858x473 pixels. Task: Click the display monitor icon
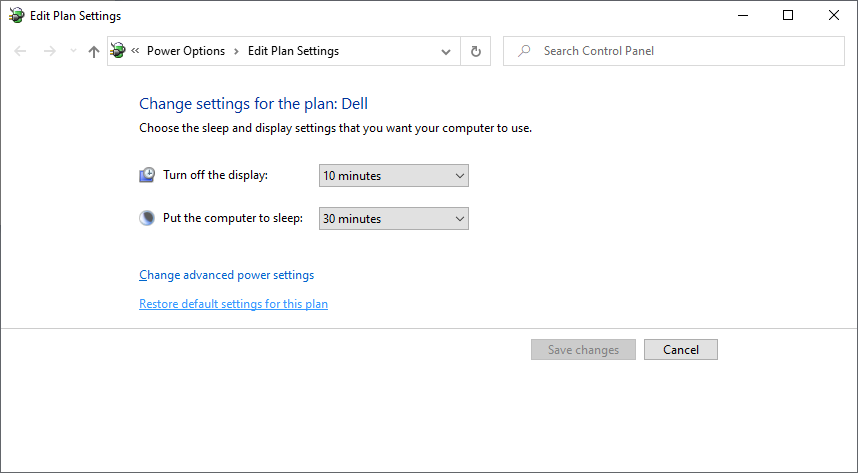click(x=147, y=175)
